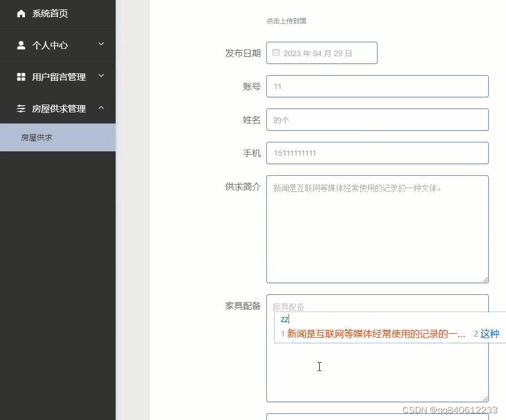Collapse the 房屋供求管理 chevron
Image resolution: width=506 pixels, height=420 pixels.
tap(101, 108)
